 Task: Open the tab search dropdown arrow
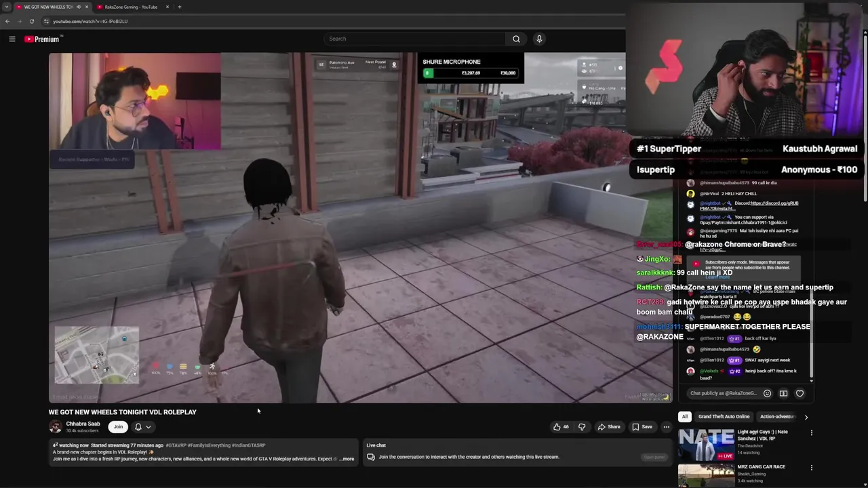coord(6,7)
